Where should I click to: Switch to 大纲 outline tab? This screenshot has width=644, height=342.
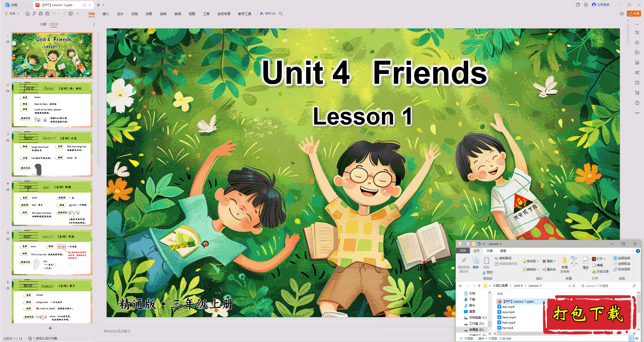pyautogui.click(x=43, y=24)
